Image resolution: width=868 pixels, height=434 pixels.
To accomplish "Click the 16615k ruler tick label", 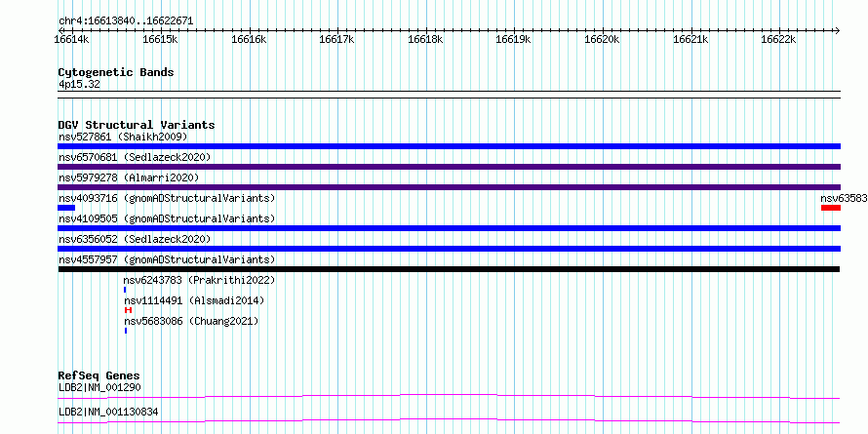I will 160,39.
